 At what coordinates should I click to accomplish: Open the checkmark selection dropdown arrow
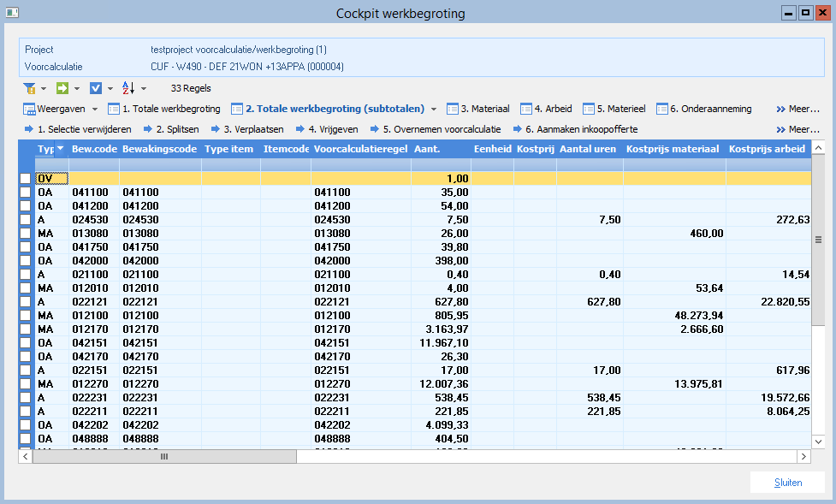110,88
